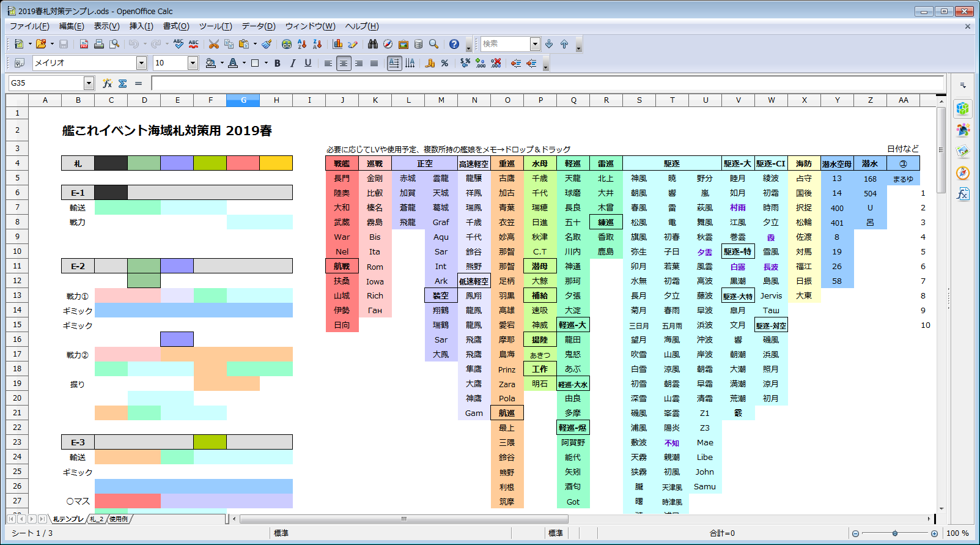Open Data Sources database icon
Viewport: 980px width, 545px height.
[x=419, y=44]
